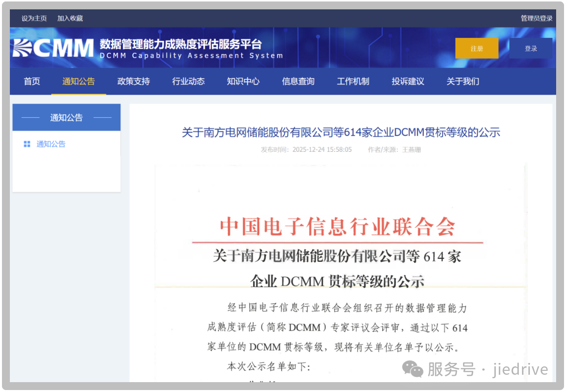The image size is (566, 392).
Task: Switch to the 知识中心 tab
Action: coord(243,81)
